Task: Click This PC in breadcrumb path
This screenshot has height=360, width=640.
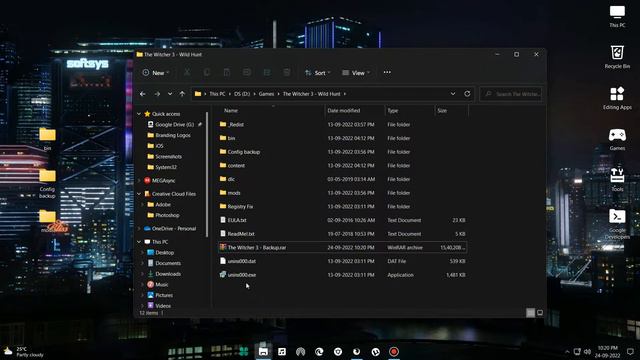Action: (217, 94)
